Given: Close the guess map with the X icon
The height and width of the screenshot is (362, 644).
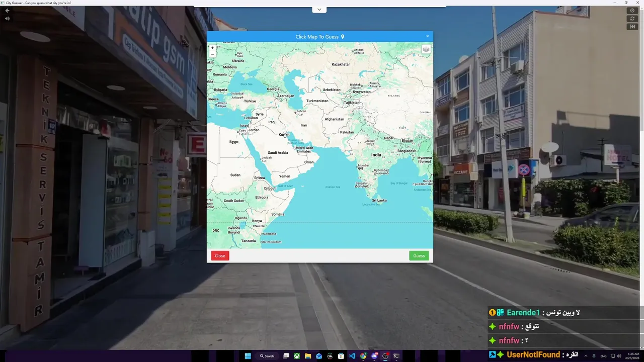Looking at the screenshot, I should (x=428, y=36).
